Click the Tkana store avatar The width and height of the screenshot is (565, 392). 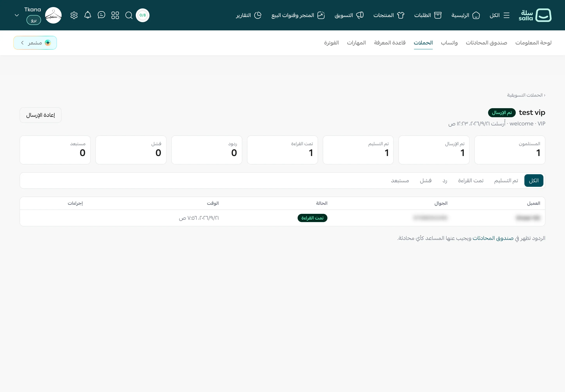click(53, 15)
